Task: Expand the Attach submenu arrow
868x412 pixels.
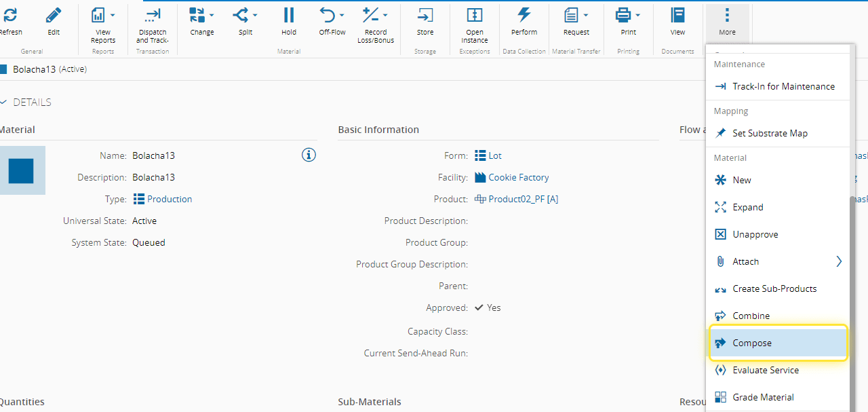Action: 839,261
